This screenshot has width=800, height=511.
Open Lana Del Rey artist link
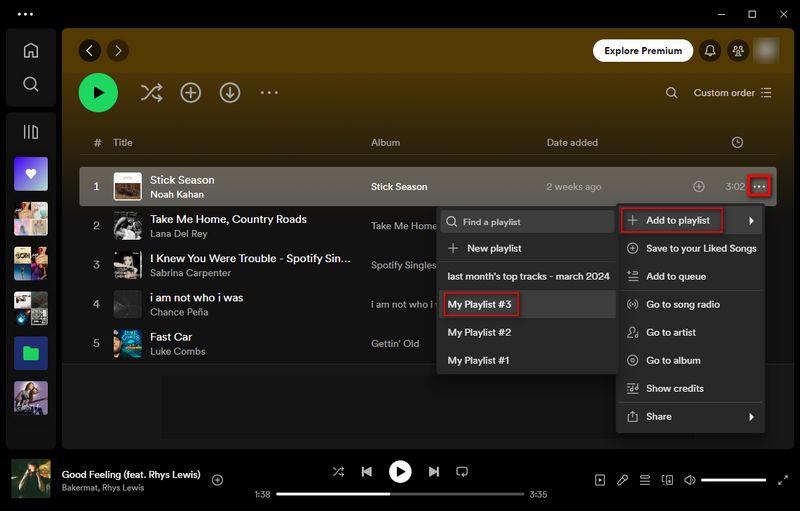pyautogui.click(x=179, y=234)
